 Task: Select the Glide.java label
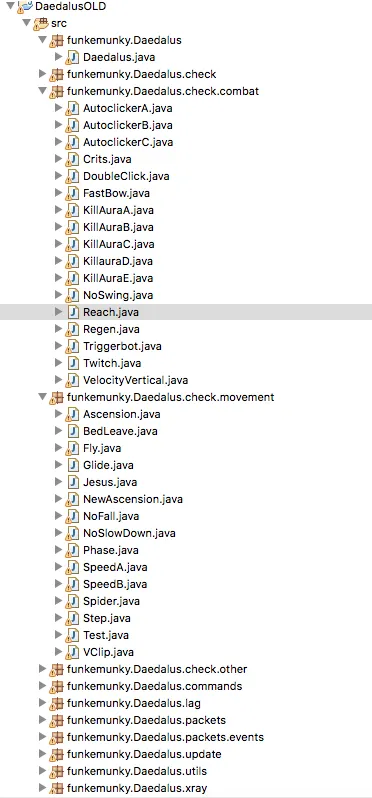tap(108, 465)
